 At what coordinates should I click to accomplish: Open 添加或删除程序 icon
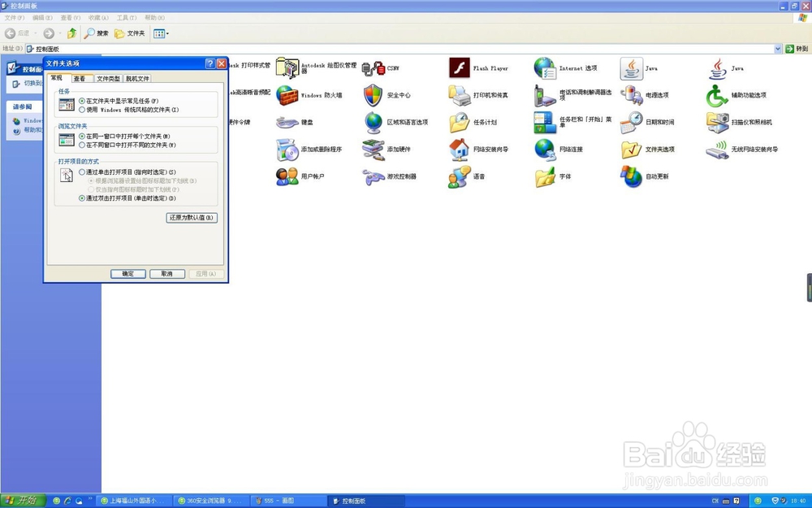(x=287, y=150)
